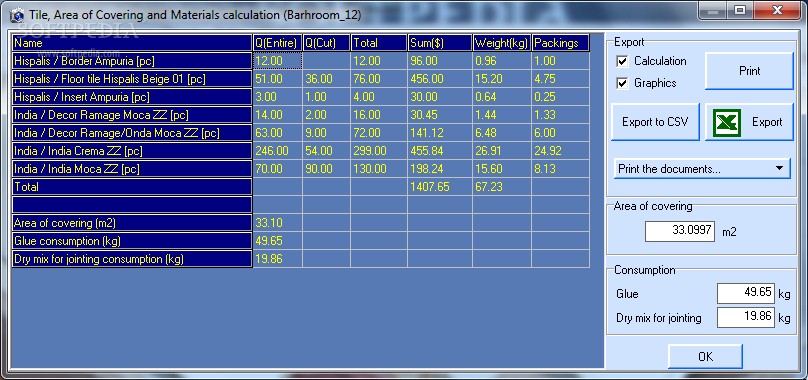The image size is (808, 380).
Task: Click the 299.00 Total cell
Action: coord(379,151)
